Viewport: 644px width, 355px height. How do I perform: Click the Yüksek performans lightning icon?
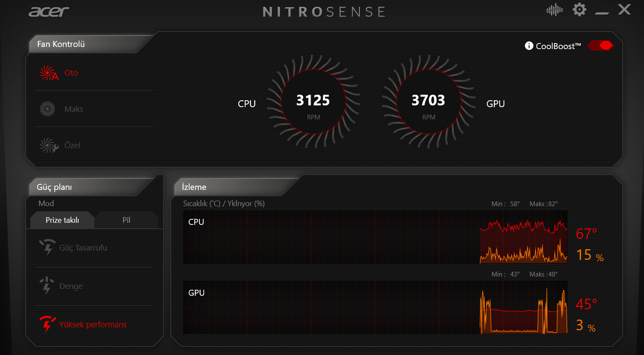[x=47, y=324]
